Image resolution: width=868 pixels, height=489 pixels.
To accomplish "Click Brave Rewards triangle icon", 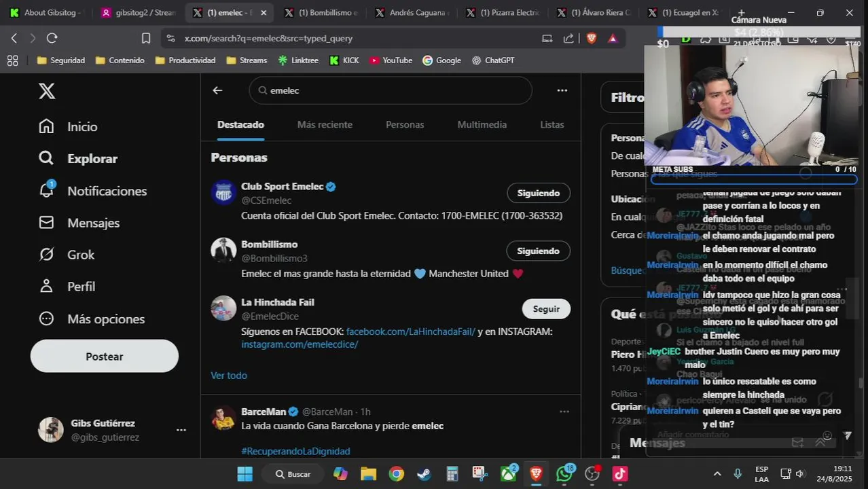I will click(x=613, y=38).
